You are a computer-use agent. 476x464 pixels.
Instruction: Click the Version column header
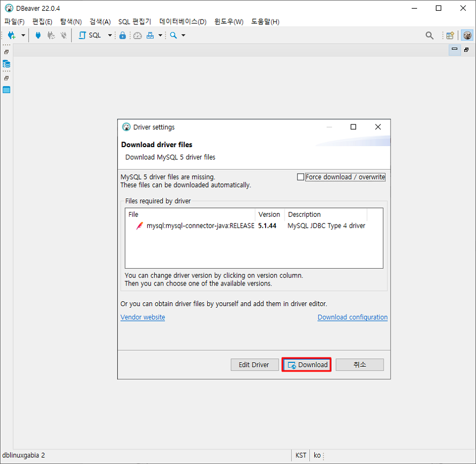269,215
